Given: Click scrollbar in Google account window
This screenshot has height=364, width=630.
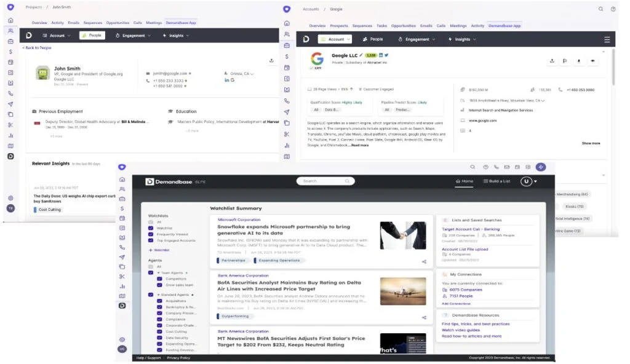Looking at the screenshot, I should coord(613,67).
